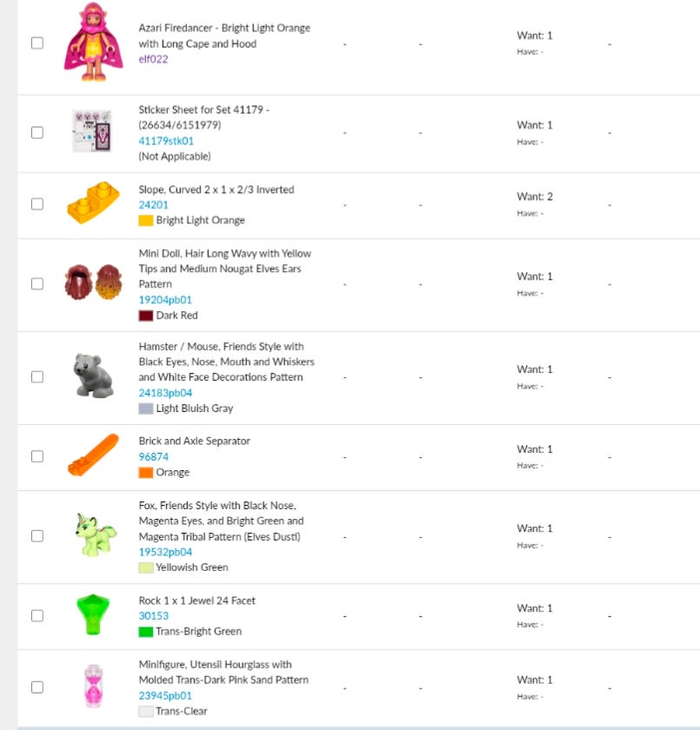Click the Trans-Bright Green color swatch
The height and width of the screenshot is (730, 700).
pos(145,632)
